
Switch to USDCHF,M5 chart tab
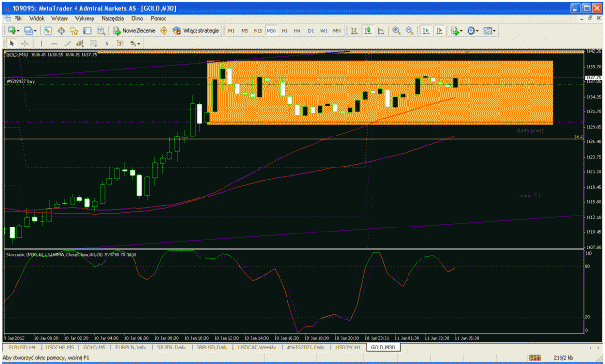click(60, 347)
